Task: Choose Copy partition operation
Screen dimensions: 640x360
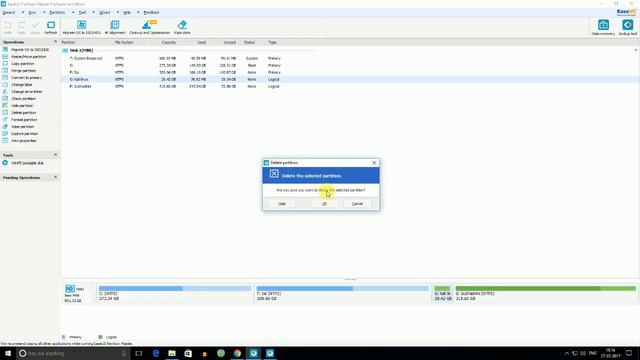Action: click(x=18, y=64)
